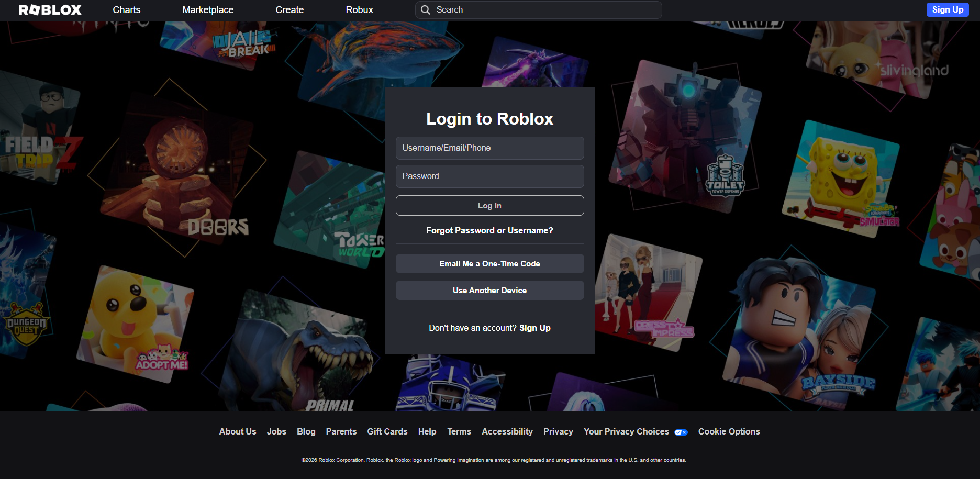The image size is (980, 479).
Task: Open Gift Cards in the footer
Action: click(x=387, y=431)
